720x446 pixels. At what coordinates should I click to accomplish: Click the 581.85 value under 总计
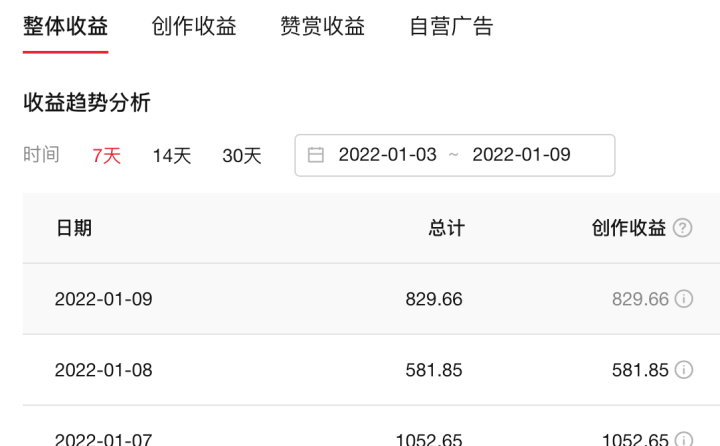[x=434, y=370]
